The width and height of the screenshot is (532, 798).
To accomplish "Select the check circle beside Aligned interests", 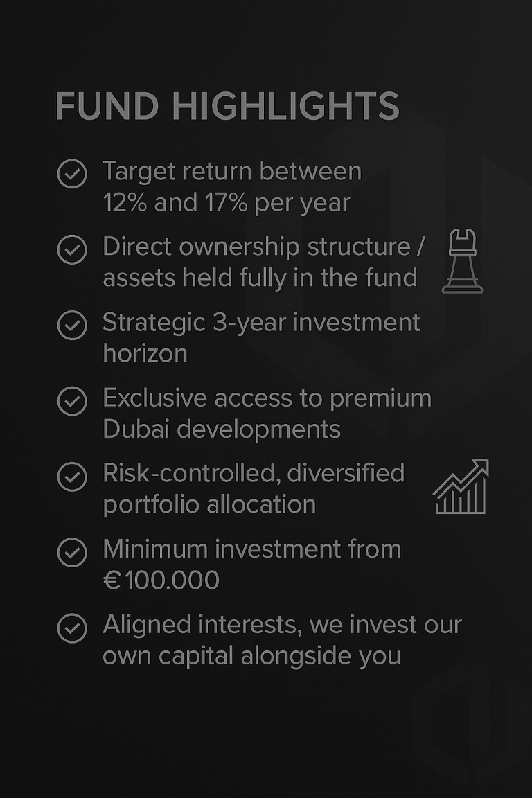I will pos(72,628).
